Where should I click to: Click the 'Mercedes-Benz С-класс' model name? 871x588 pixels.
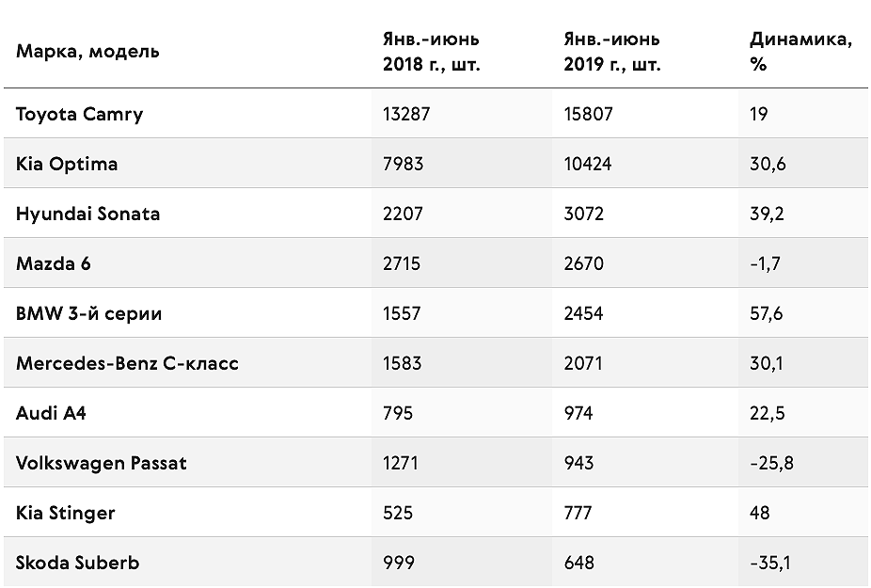click(127, 363)
